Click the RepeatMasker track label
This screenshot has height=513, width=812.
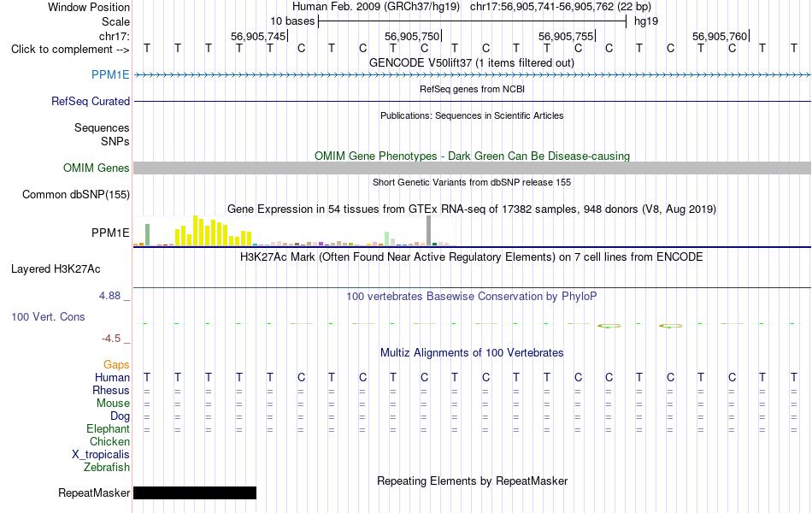pyautogui.click(x=94, y=492)
